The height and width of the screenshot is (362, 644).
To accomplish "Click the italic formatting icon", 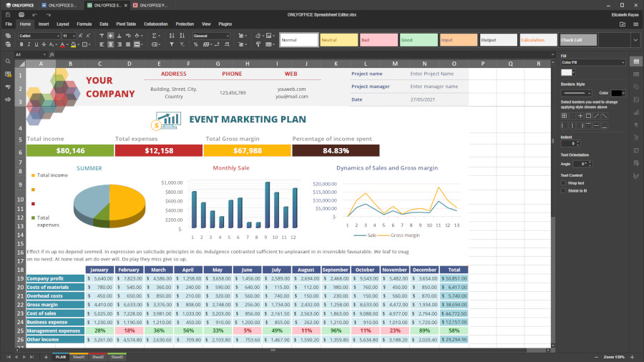I will pos(29,44).
